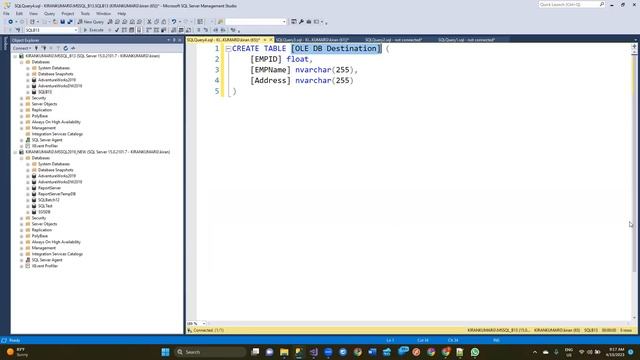Click in the Quick Launch search field
The image size is (640, 360).
pyautogui.click(x=571, y=4)
